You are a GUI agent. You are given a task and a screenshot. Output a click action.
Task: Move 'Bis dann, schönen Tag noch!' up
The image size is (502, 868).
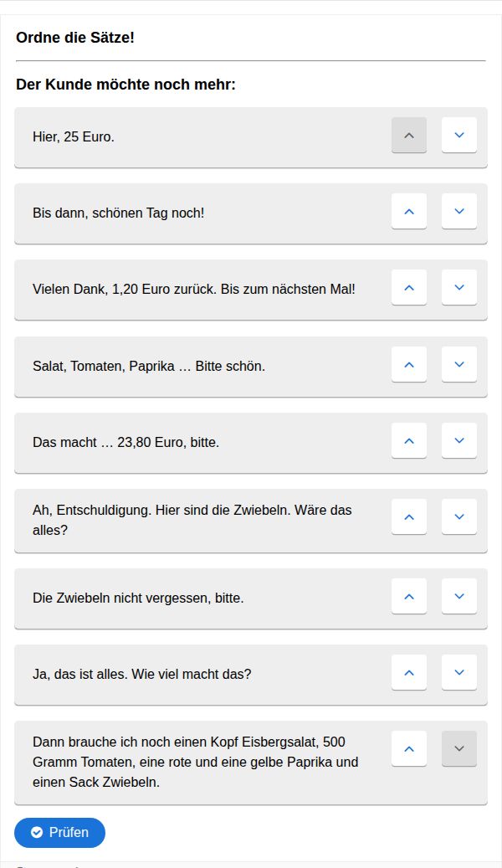[x=409, y=211]
